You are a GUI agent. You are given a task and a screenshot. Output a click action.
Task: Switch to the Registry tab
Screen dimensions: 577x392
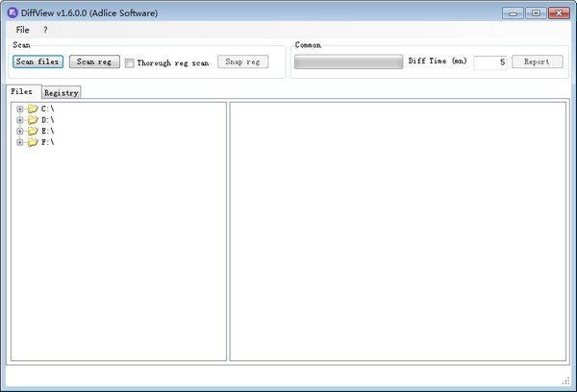(62, 93)
